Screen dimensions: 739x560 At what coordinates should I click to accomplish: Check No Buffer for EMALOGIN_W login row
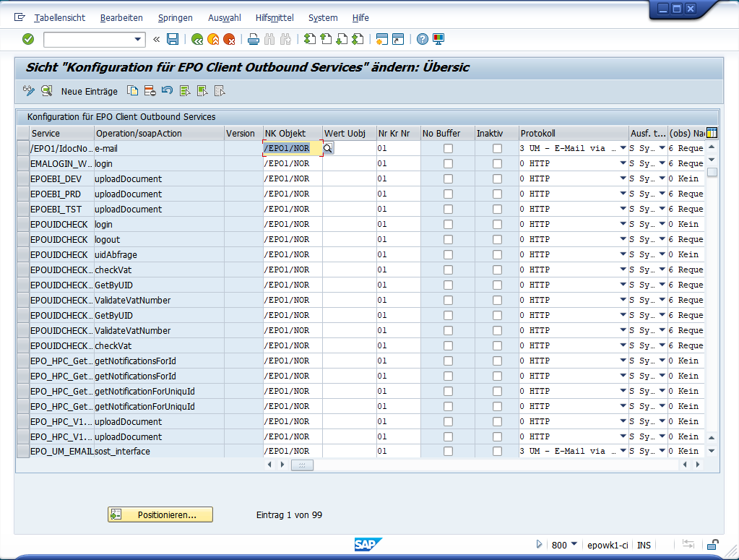click(x=448, y=163)
